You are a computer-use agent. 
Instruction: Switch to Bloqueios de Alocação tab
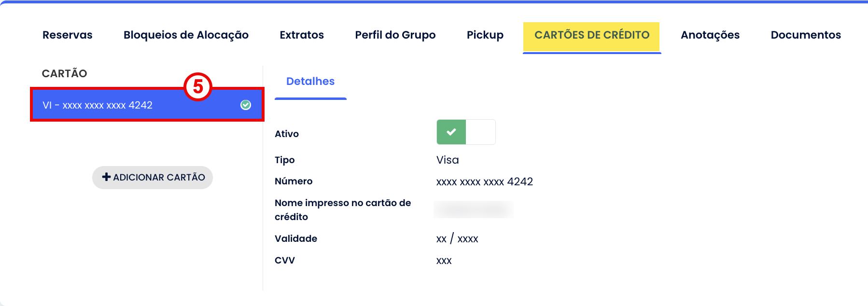(x=186, y=35)
